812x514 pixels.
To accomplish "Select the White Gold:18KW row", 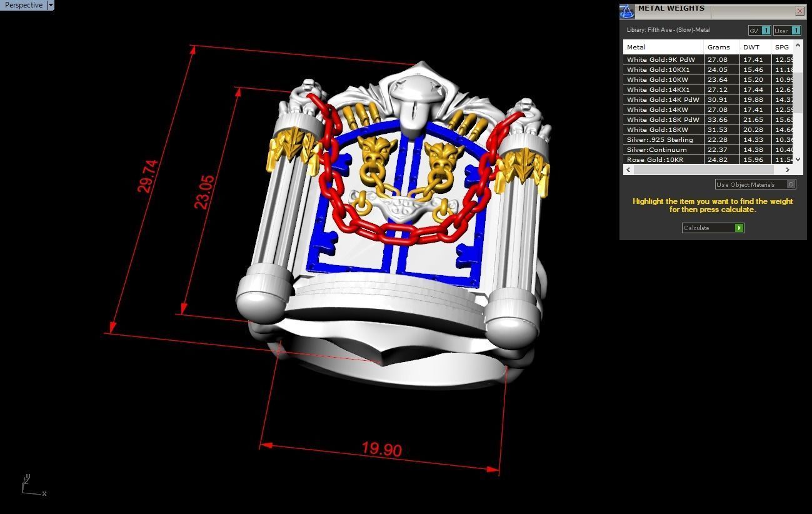I will (708, 129).
